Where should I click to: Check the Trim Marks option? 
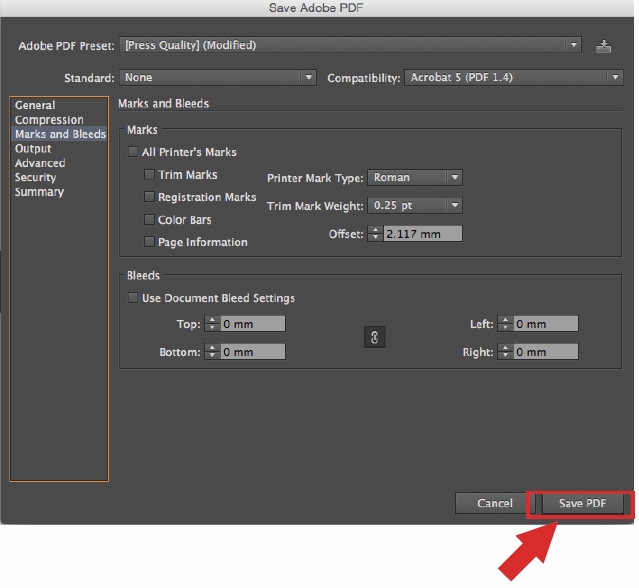point(150,175)
